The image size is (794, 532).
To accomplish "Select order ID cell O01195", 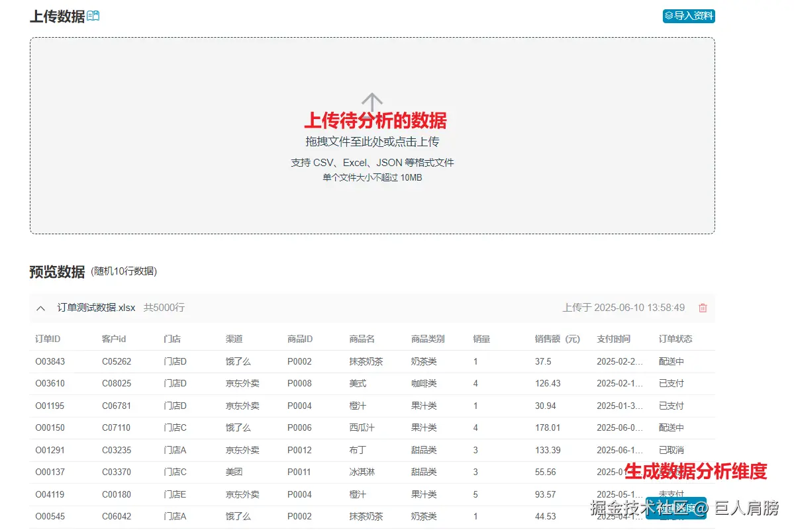I will [x=50, y=406].
